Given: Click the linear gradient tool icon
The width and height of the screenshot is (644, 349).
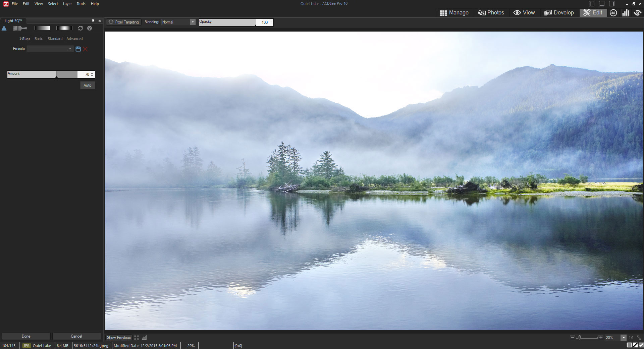Looking at the screenshot, I should click(x=42, y=28).
